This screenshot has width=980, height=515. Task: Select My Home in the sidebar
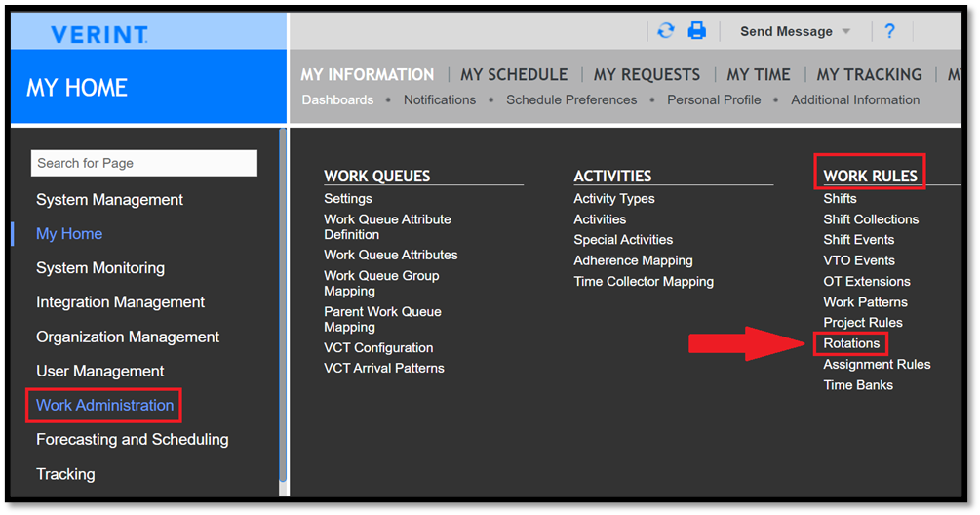tap(69, 234)
